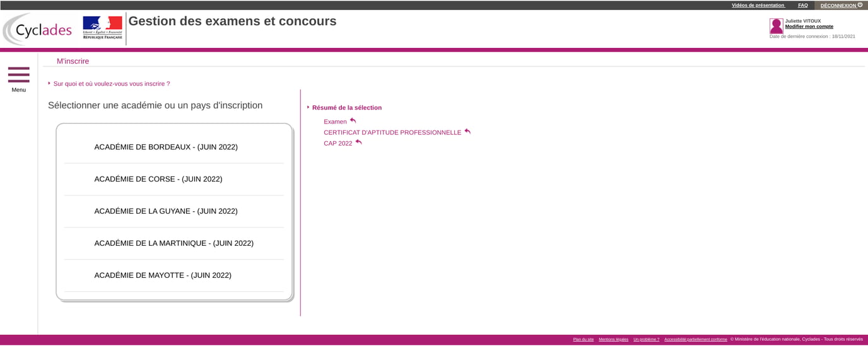Collapse the Résumé de la sélection section
The height and width of the screenshot is (346, 868).
(346, 108)
